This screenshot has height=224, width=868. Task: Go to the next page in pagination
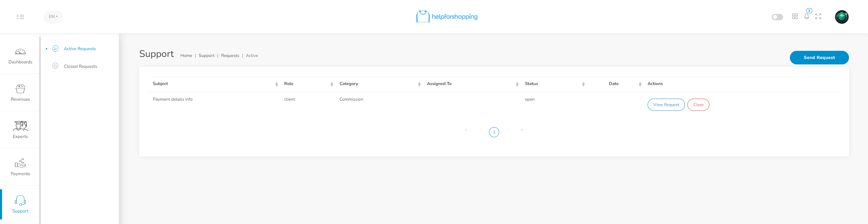click(x=508, y=130)
